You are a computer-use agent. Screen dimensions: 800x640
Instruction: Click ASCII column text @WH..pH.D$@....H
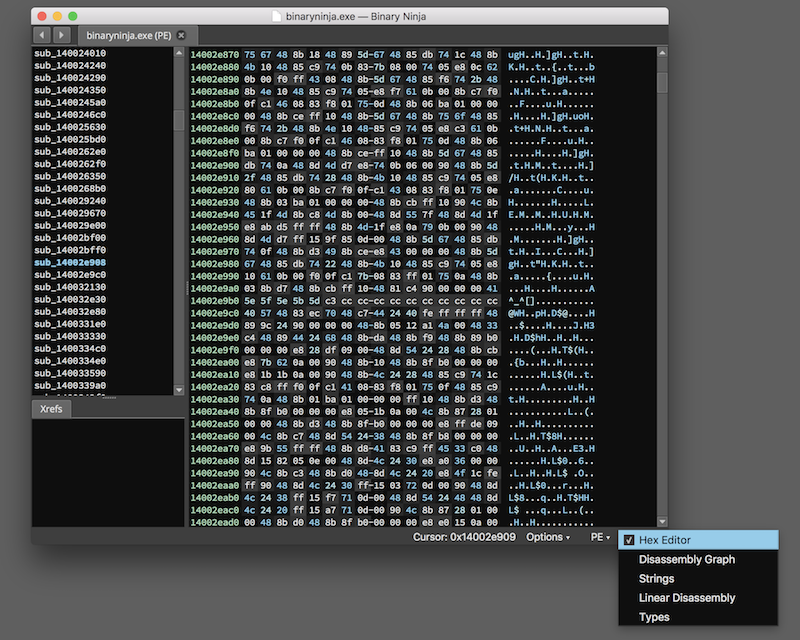click(x=551, y=313)
